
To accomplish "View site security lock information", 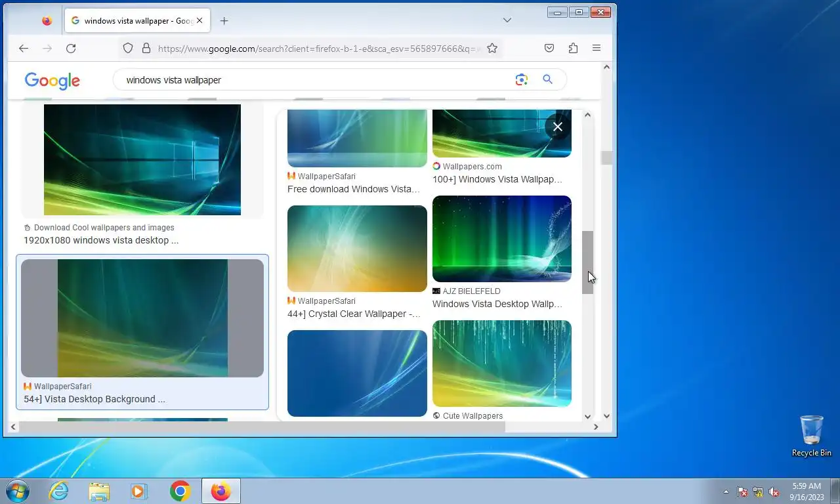I will pos(146,48).
